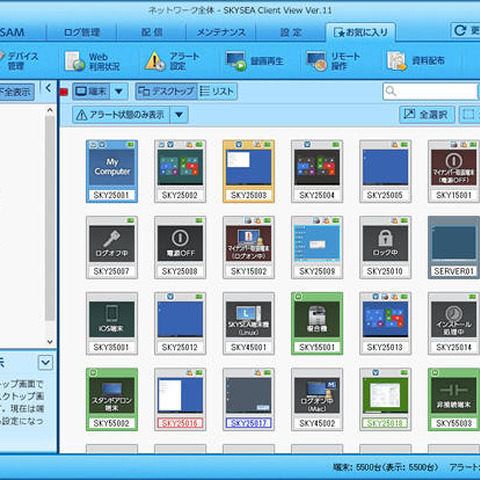The height and width of the screenshot is (480, 480).
Task: Select SKY25003 highlighted thumbnail
Action: point(249,171)
